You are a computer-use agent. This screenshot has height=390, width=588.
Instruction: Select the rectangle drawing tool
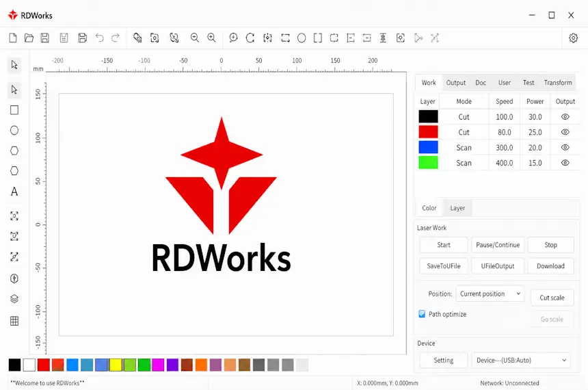click(x=14, y=110)
